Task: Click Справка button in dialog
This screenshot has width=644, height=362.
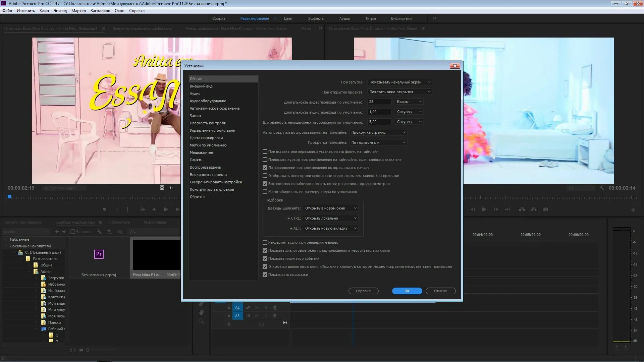Action: click(363, 291)
